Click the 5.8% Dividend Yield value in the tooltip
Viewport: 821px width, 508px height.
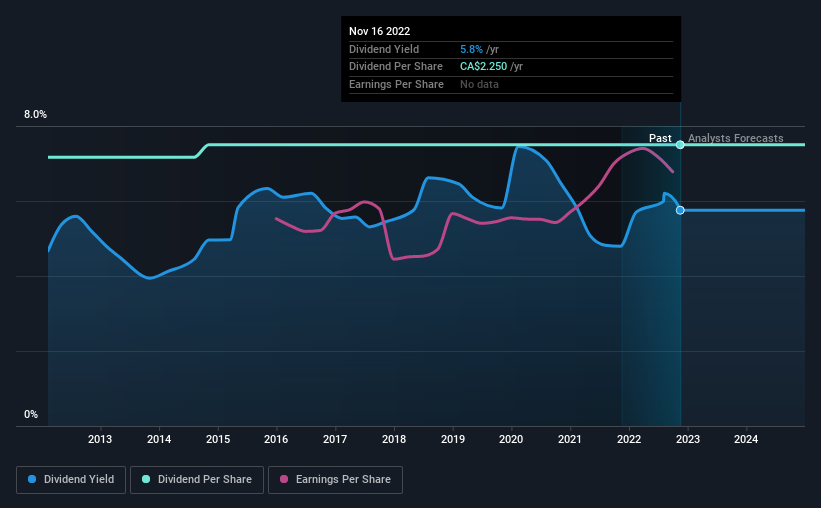tap(471, 49)
